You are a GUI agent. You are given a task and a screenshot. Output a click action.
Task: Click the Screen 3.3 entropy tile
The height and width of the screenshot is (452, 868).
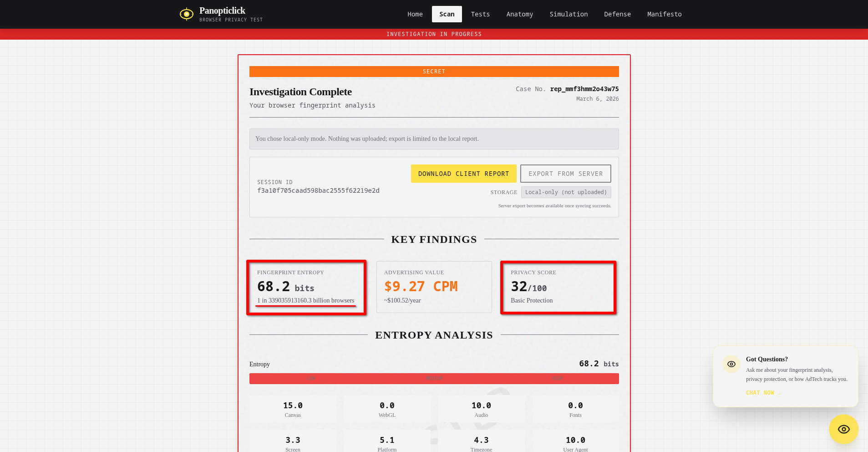(x=293, y=441)
